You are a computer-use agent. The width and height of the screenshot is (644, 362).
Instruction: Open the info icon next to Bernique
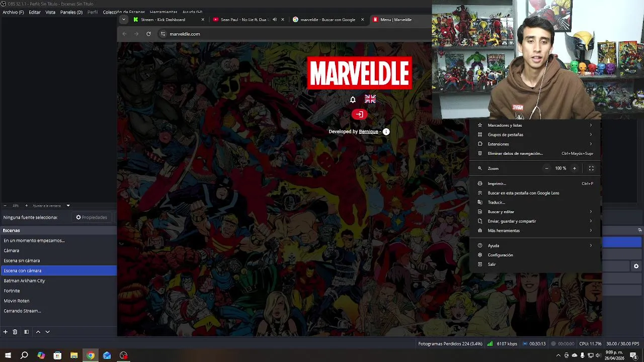(386, 132)
